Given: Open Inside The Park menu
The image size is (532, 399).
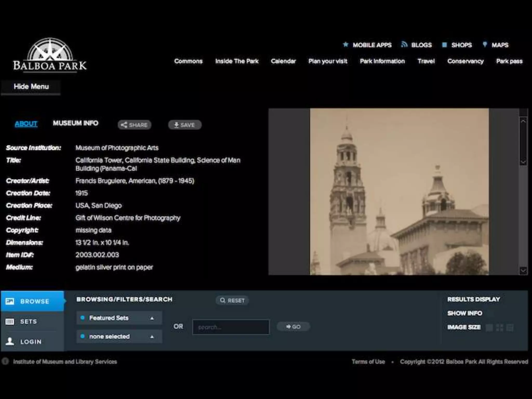Looking at the screenshot, I should pyautogui.click(x=237, y=61).
